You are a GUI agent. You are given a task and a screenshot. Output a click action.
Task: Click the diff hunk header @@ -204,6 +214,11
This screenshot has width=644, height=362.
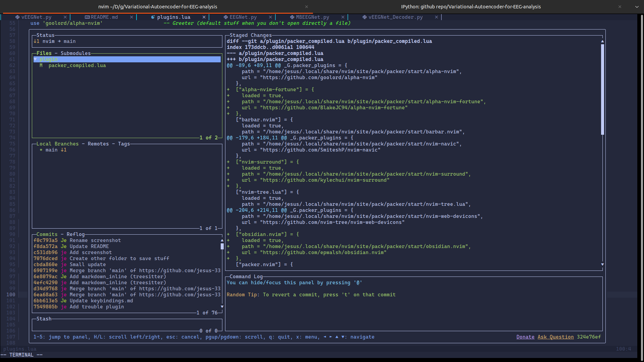pyautogui.click(x=290, y=210)
